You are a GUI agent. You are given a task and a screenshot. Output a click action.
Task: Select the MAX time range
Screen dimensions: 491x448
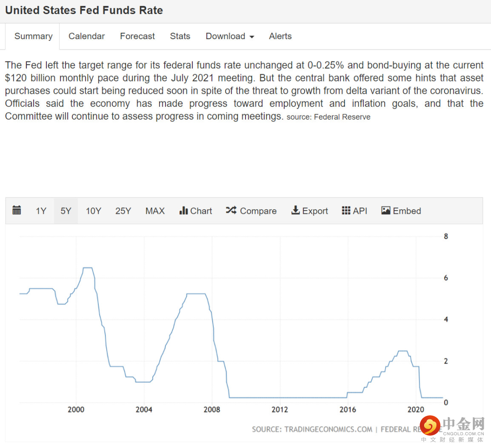click(x=155, y=211)
